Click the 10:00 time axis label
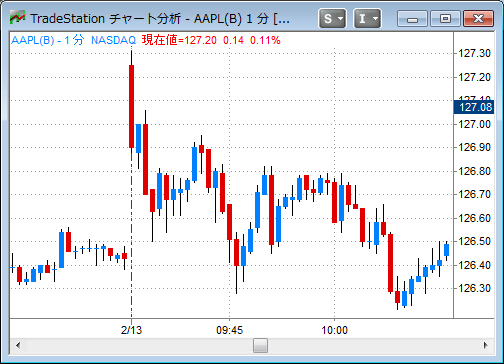The image size is (504, 364). tap(334, 330)
